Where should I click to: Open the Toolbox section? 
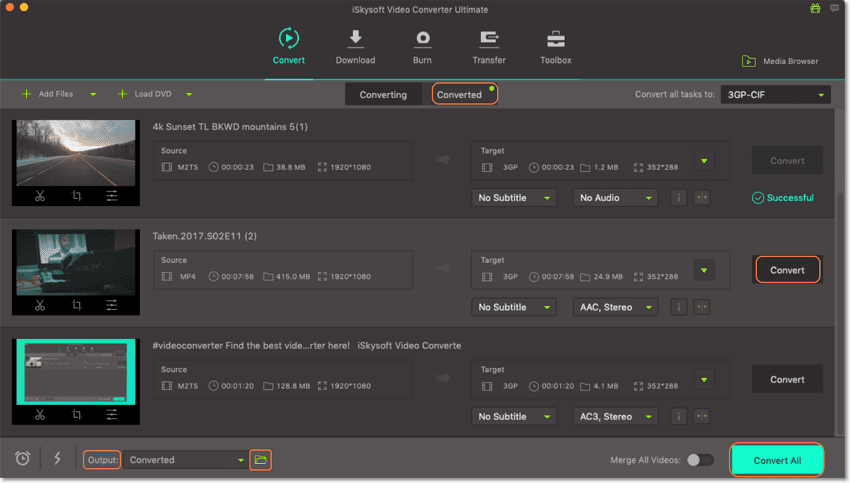(555, 47)
